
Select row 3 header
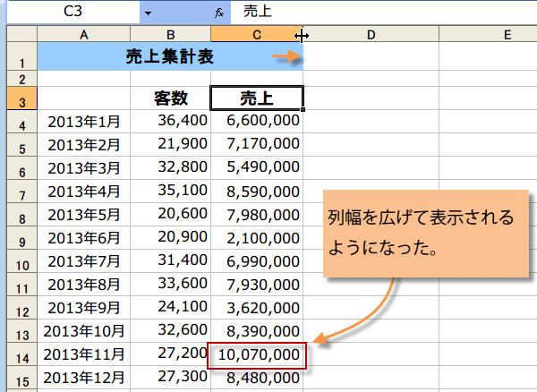[21, 98]
